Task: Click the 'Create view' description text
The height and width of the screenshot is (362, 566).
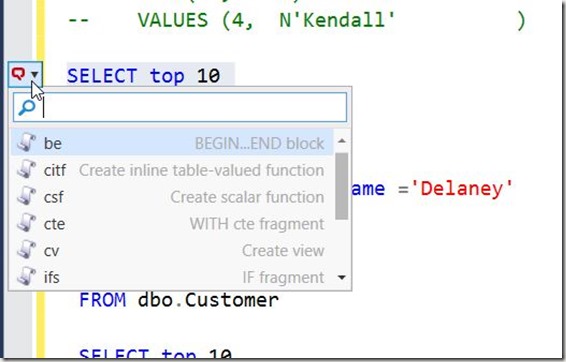Action: pos(283,250)
